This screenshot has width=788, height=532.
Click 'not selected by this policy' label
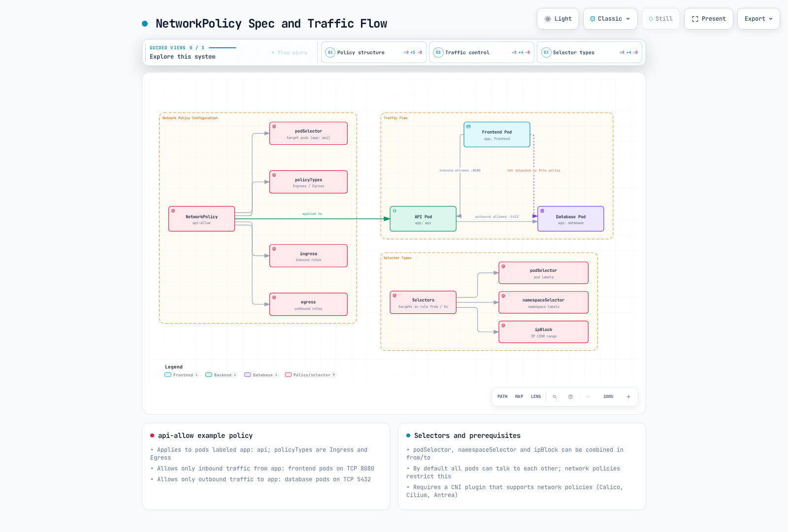[x=534, y=170]
